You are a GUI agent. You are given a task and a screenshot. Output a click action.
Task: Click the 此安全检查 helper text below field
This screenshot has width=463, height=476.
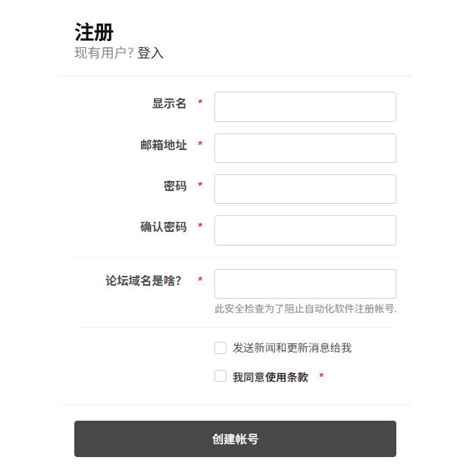tap(305, 308)
